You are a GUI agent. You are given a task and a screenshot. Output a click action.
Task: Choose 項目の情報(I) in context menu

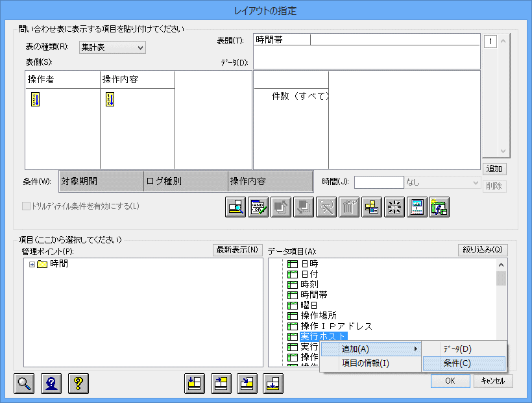coord(365,363)
